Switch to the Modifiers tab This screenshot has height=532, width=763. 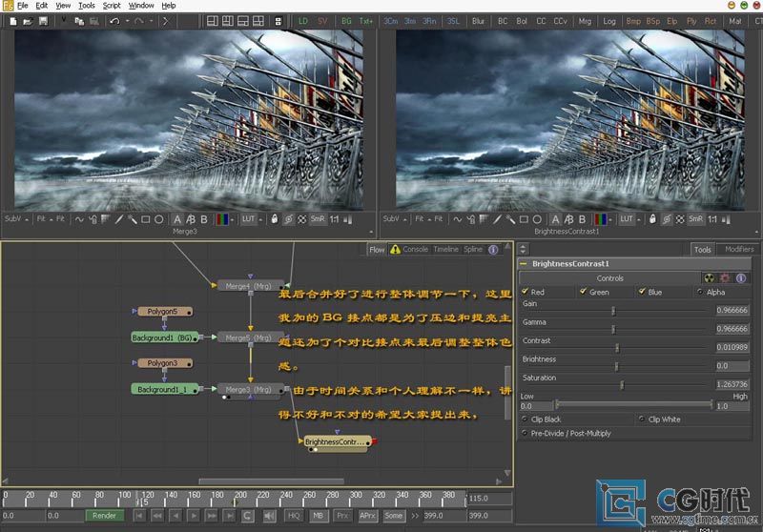739,249
